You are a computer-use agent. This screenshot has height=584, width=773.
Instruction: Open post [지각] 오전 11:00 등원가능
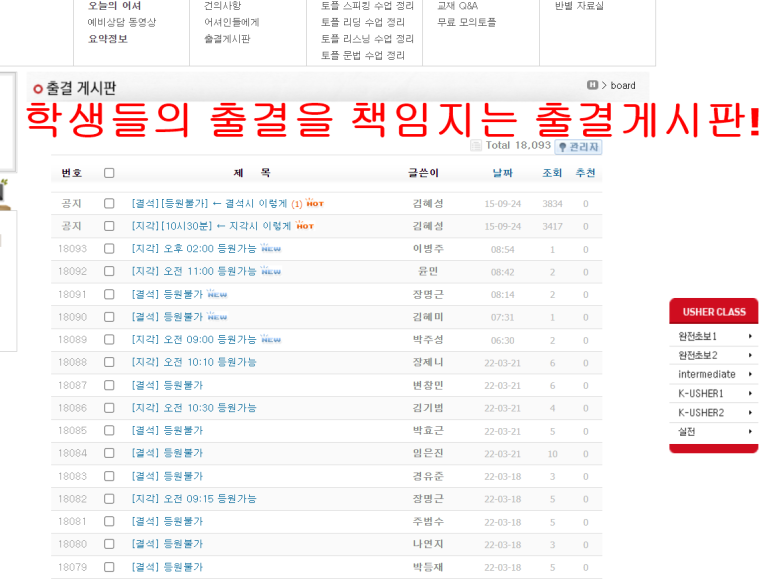pos(194,272)
